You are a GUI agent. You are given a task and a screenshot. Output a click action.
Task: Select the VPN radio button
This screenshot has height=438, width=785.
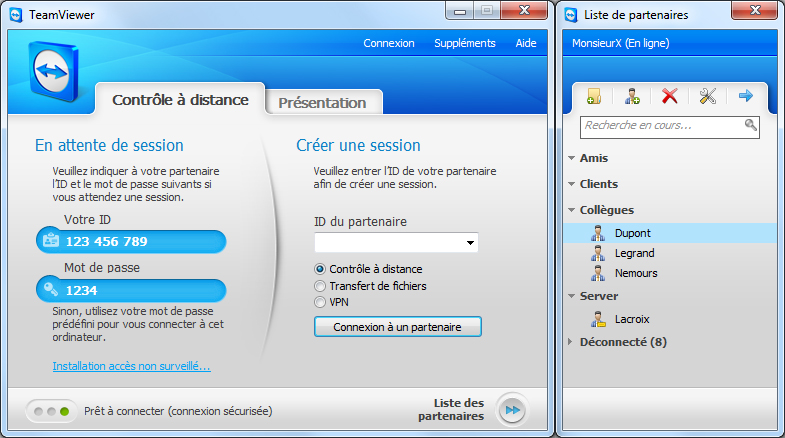click(x=319, y=302)
